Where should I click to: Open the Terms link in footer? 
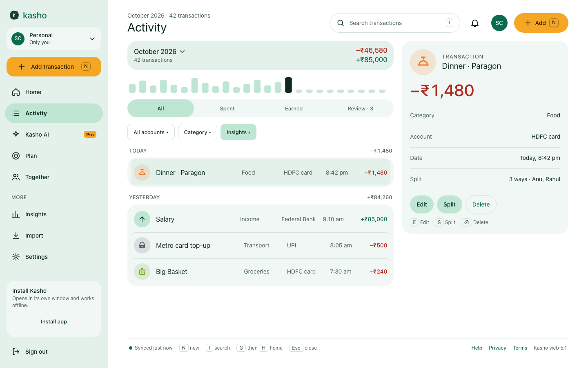click(520, 348)
